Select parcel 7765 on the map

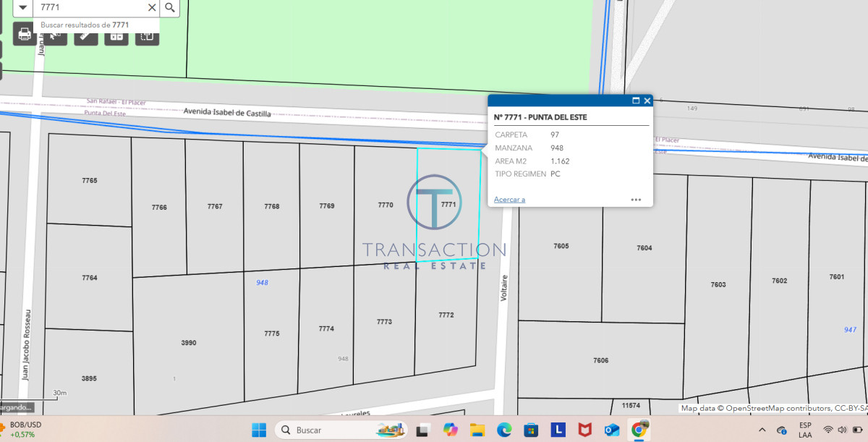90,180
